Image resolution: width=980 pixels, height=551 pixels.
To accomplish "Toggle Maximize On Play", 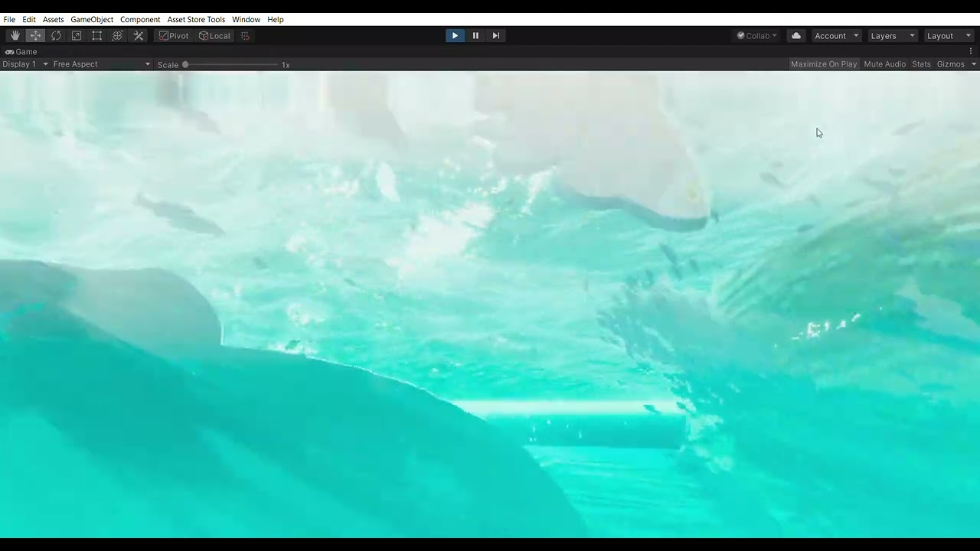I will click(824, 64).
